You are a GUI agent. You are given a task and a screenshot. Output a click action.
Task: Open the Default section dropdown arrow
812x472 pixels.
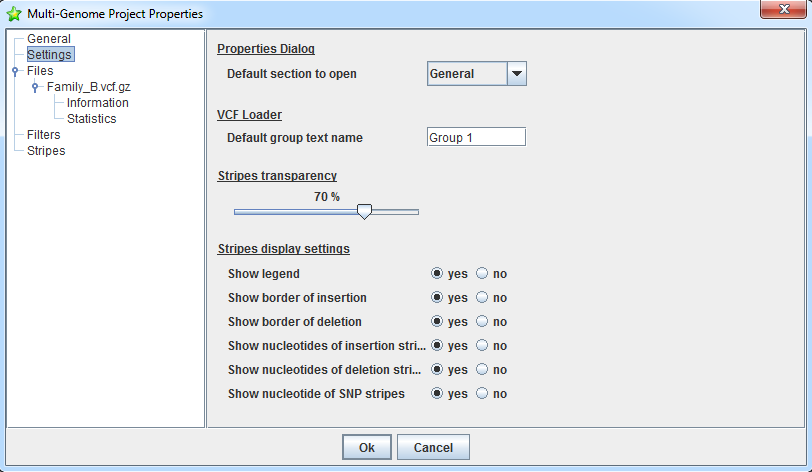516,74
